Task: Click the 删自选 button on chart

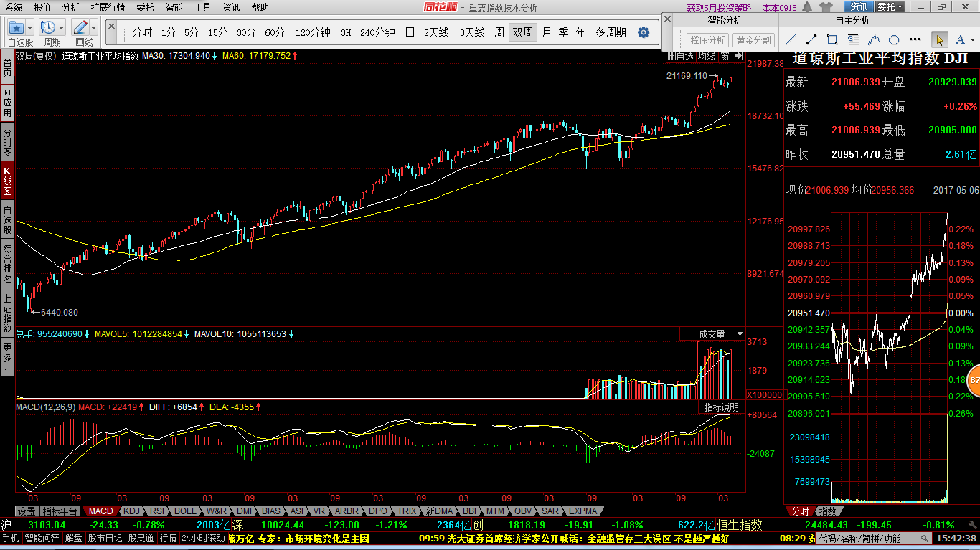Action: 681,55
